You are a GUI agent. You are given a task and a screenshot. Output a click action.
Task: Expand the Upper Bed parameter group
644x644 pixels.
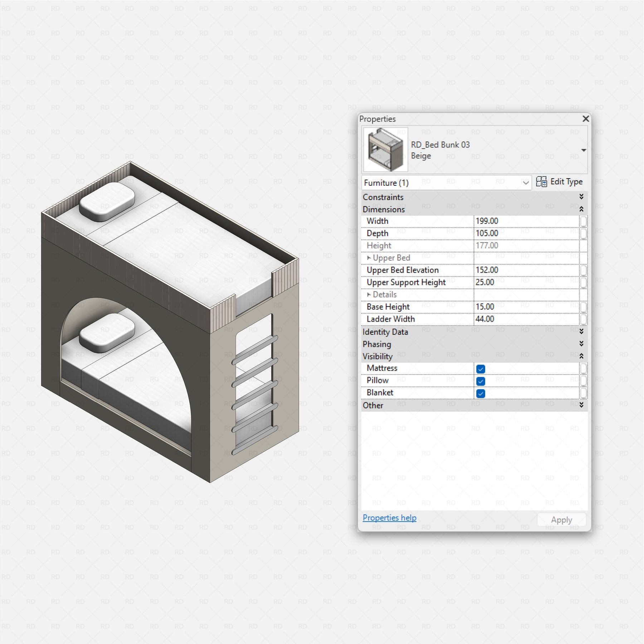click(x=369, y=258)
